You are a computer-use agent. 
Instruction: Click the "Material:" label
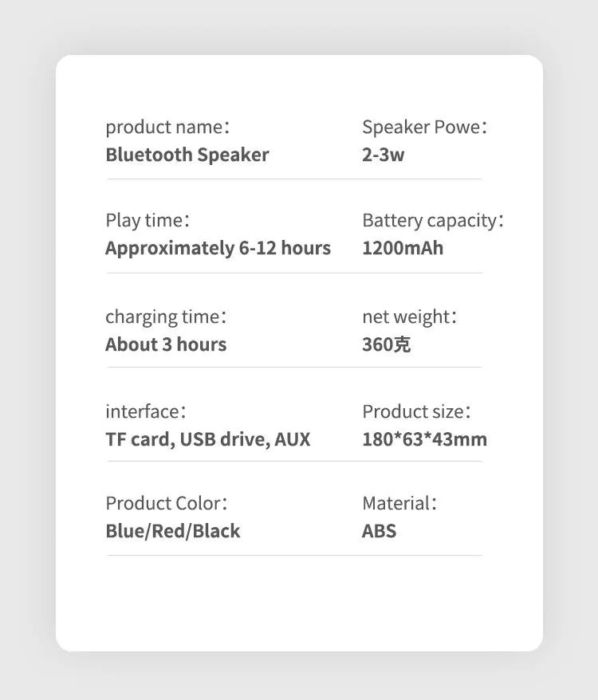coord(399,503)
